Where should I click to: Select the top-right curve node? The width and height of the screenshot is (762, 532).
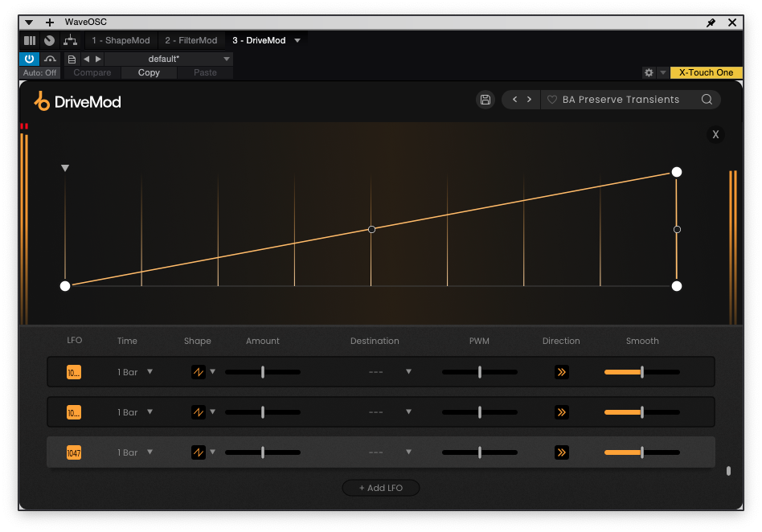coord(677,172)
